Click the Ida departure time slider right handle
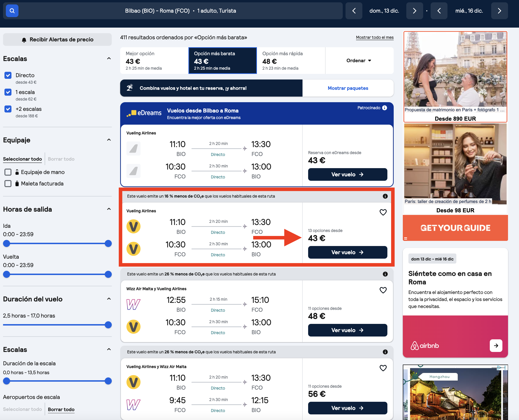 [108, 244]
